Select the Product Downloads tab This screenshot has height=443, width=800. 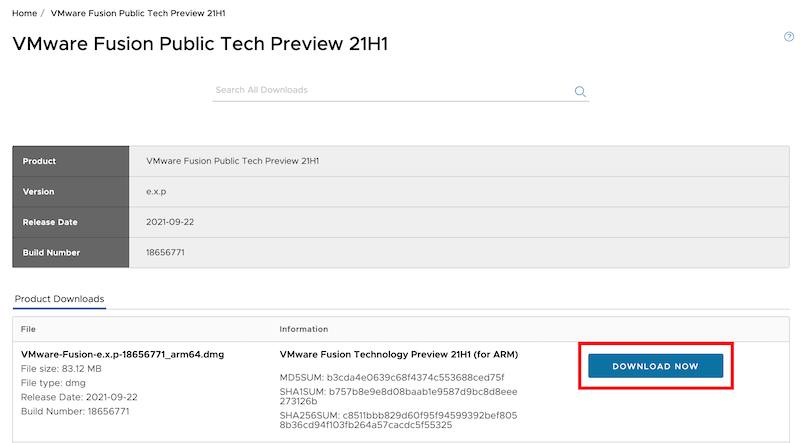click(59, 299)
